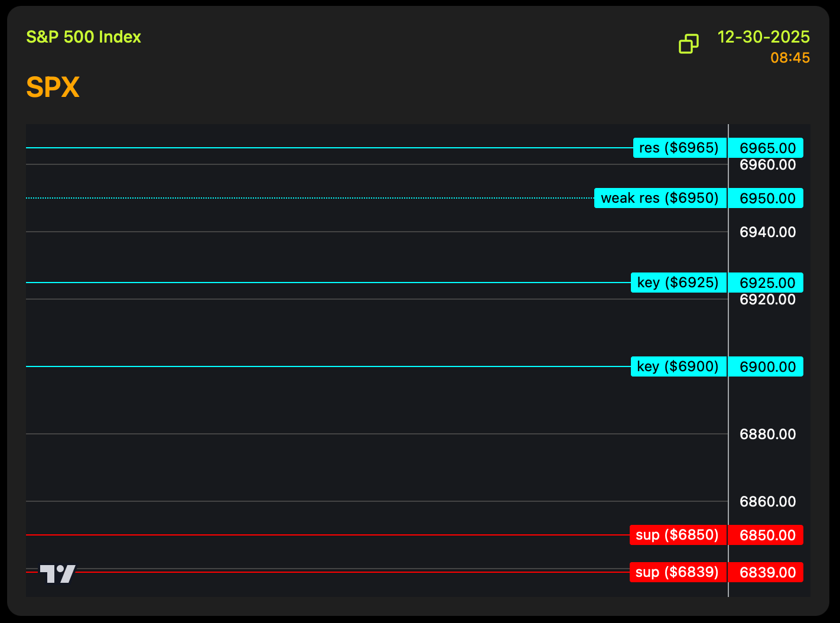Select the res ($6965) level label

[679, 148]
